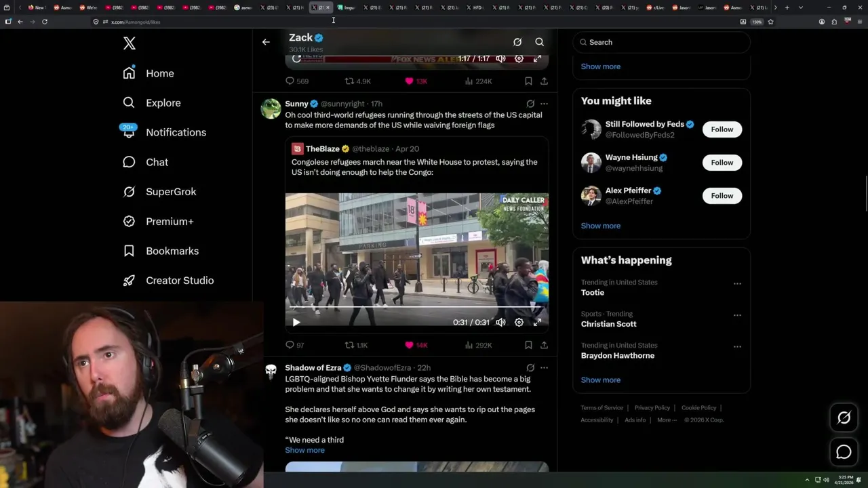
Task: Open Chat in the sidebar
Action: pyautogui.click(x=145, y=162)
